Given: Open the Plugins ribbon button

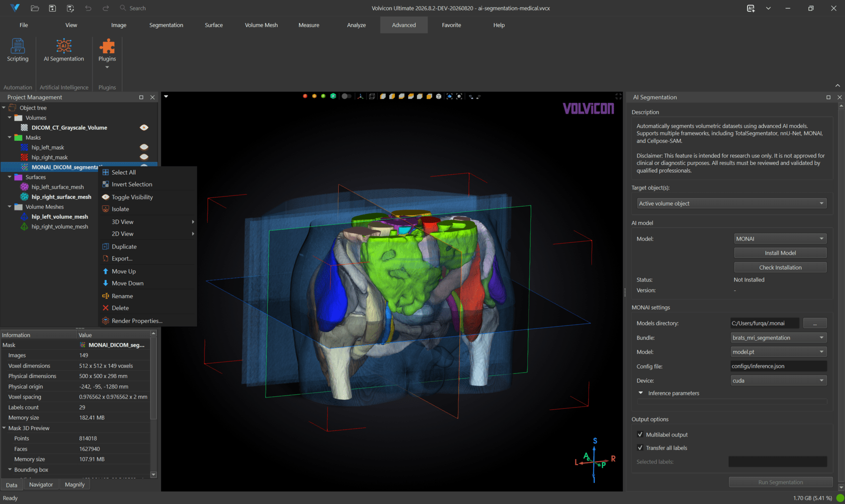Looking at the screenshot, I should pyautogui.click(x=107, y=53).
